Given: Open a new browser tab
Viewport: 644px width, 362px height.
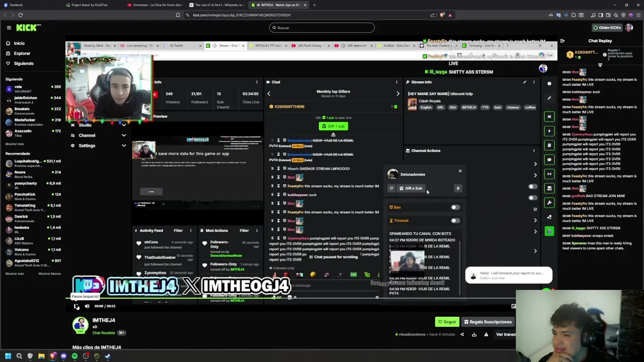Looking at the screenshot, I should (314, 5).
